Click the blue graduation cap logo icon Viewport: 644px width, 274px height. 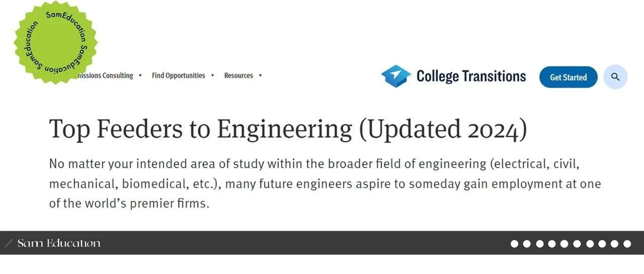(x=395, y=76)
